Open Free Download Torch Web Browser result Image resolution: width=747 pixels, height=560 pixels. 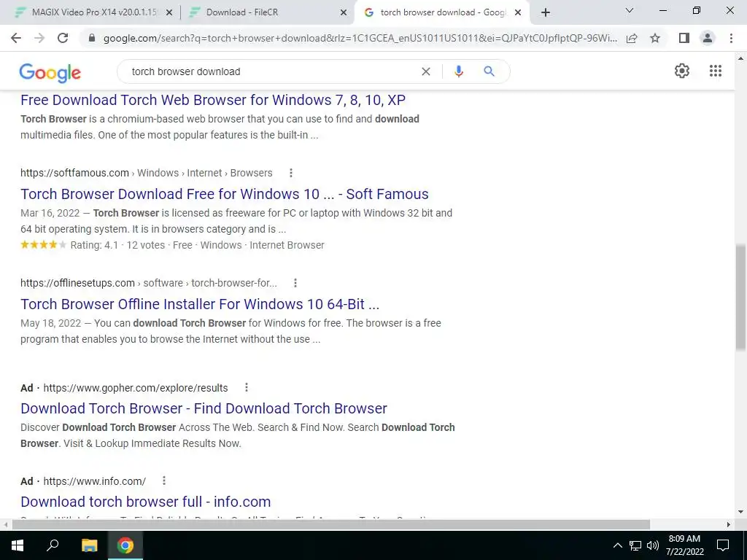(x=213, y=100)
